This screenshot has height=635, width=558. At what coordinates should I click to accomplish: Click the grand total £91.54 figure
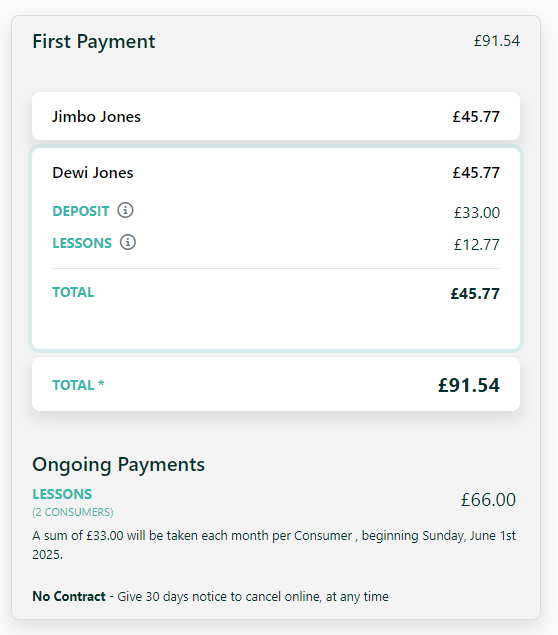[469, 385]
